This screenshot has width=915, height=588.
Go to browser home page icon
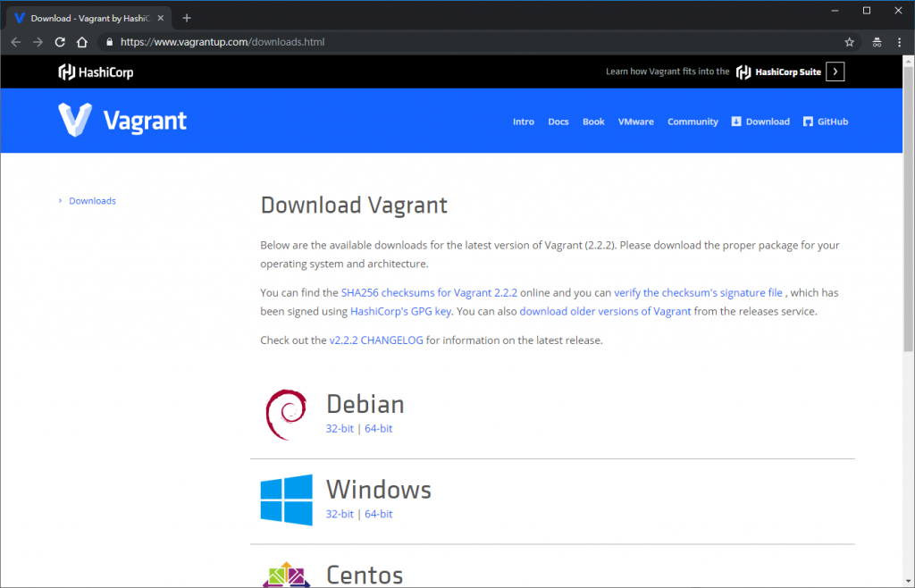tap(81, 42)
